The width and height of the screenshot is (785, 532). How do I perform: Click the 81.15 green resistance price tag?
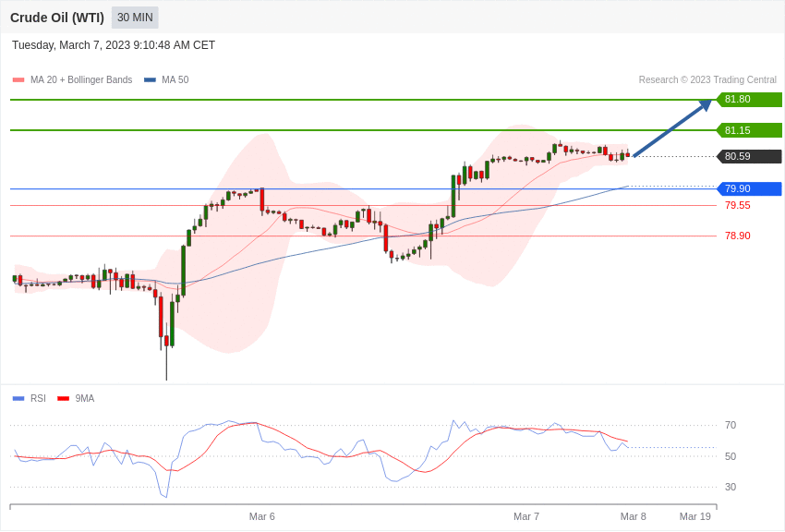click(x=750, y=130)
